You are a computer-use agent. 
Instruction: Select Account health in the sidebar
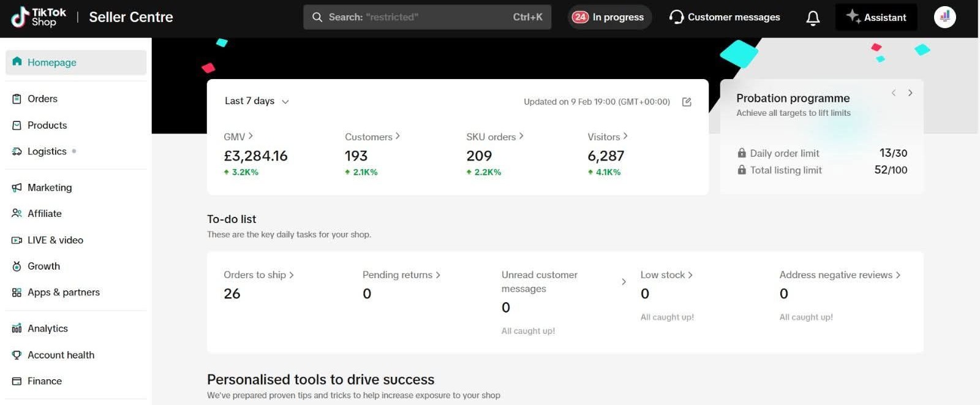pyautogui.click(x=61, y=355)
